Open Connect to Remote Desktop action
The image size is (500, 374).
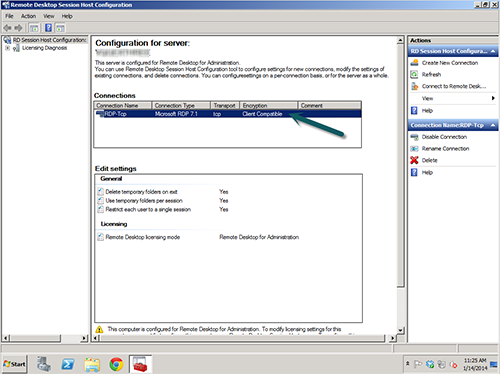[454, 86]
